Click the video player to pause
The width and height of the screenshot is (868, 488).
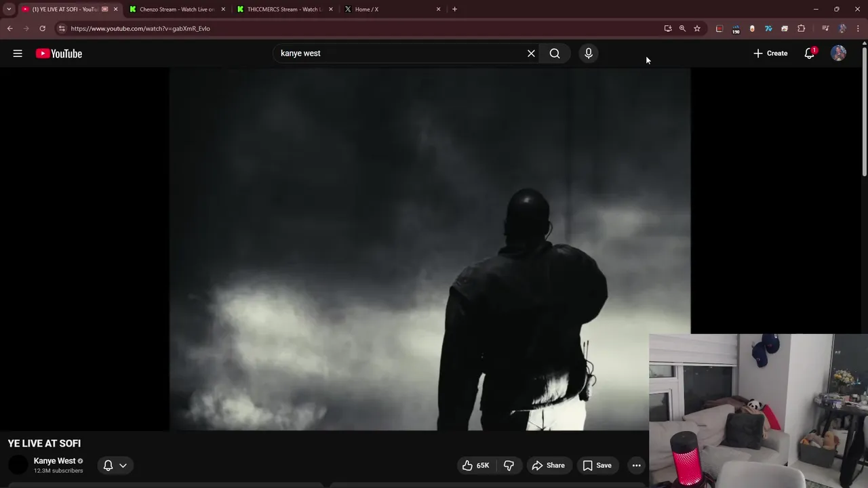coord(430,249)
